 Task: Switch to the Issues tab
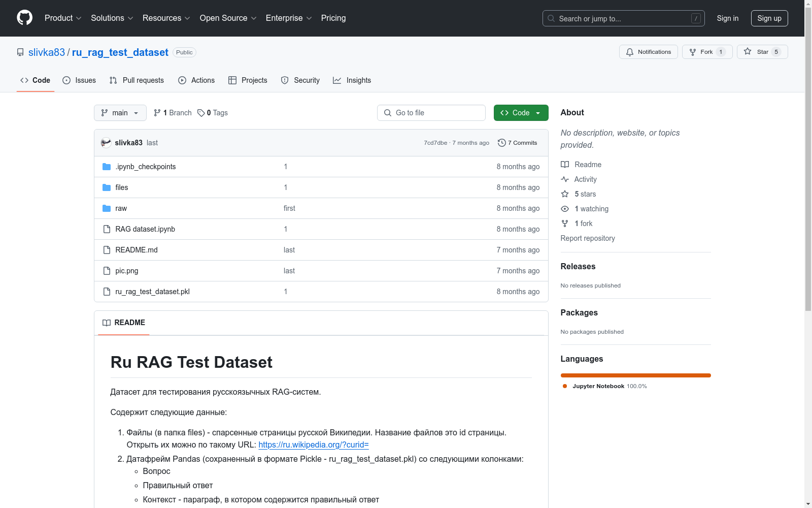pos(79,80)
